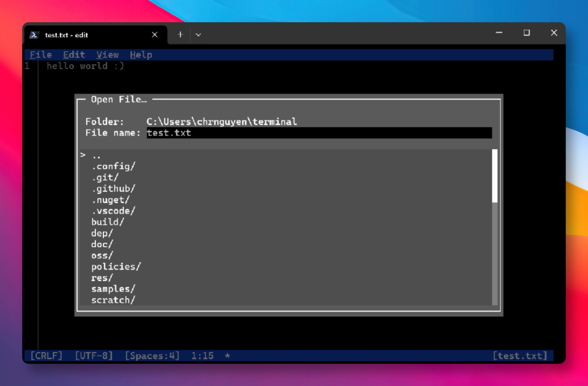The height and width of the screenshot is (386, 588).
Task: Open the .nuget/ folder
Action: pos(286,200)
